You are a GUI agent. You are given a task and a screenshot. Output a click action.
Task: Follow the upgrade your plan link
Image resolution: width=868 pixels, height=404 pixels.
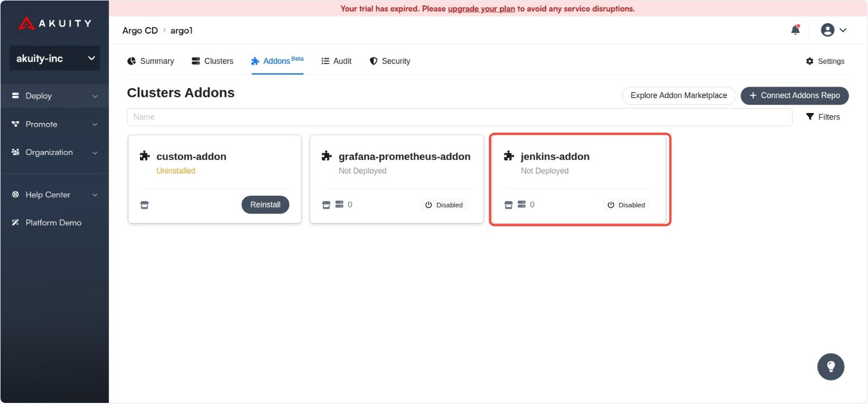click(x=481, y=9)
